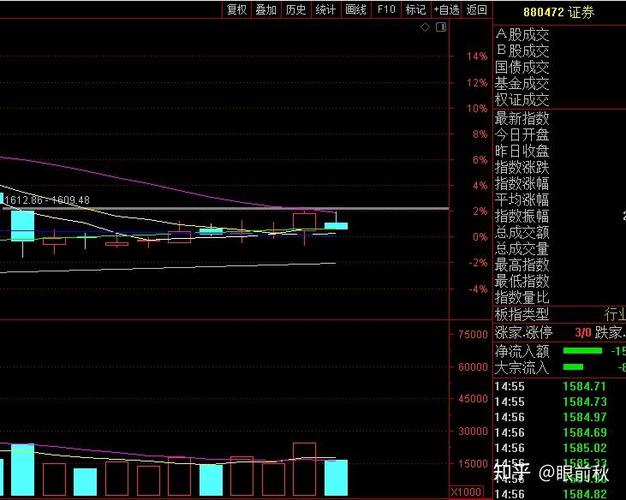Click the 板指类型 row

pos(522,315)
